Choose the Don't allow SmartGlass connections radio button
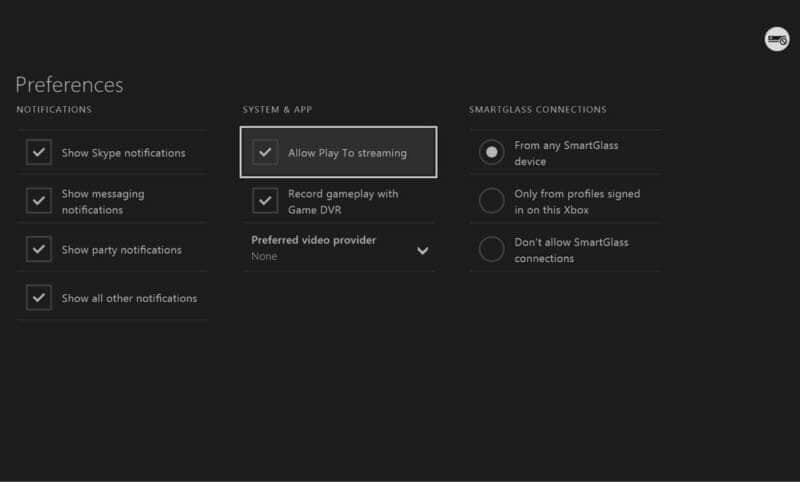 click(x=491, y=249)
